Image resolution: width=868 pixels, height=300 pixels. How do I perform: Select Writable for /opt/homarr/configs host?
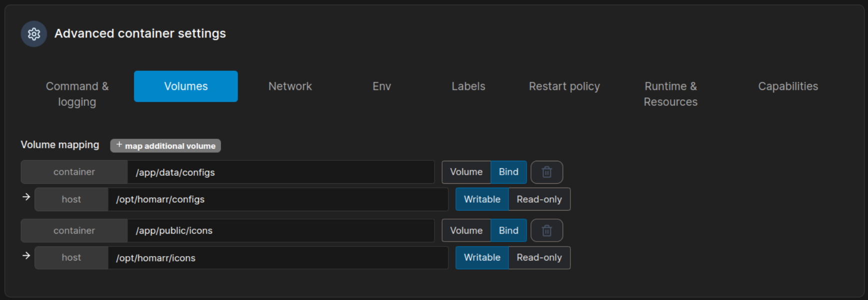pyautogui.click(x=482, y=199)
